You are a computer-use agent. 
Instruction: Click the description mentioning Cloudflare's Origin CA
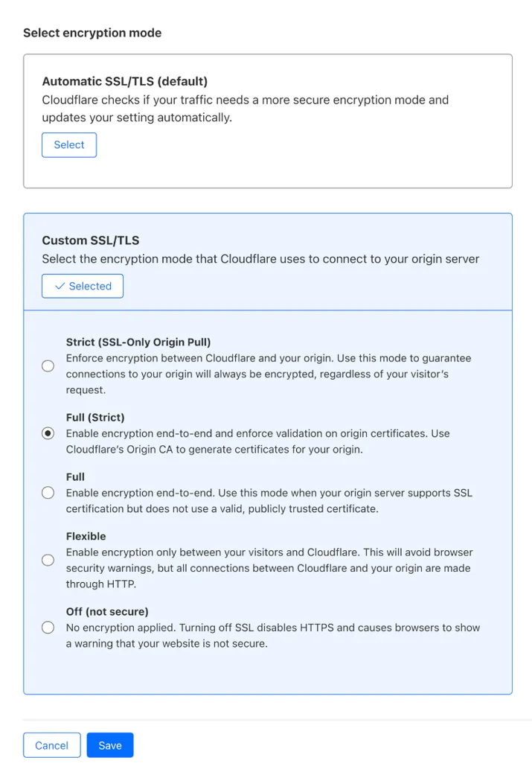[257, 441]
